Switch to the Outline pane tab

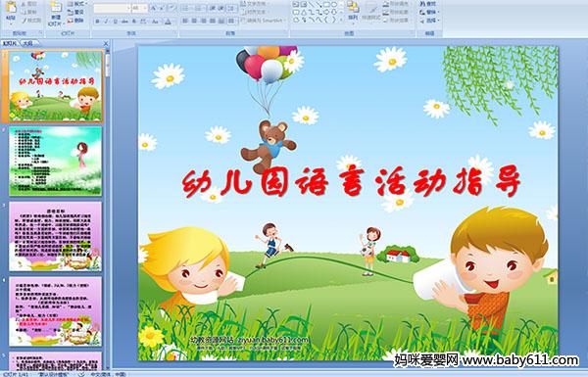[x=27, y=43]
